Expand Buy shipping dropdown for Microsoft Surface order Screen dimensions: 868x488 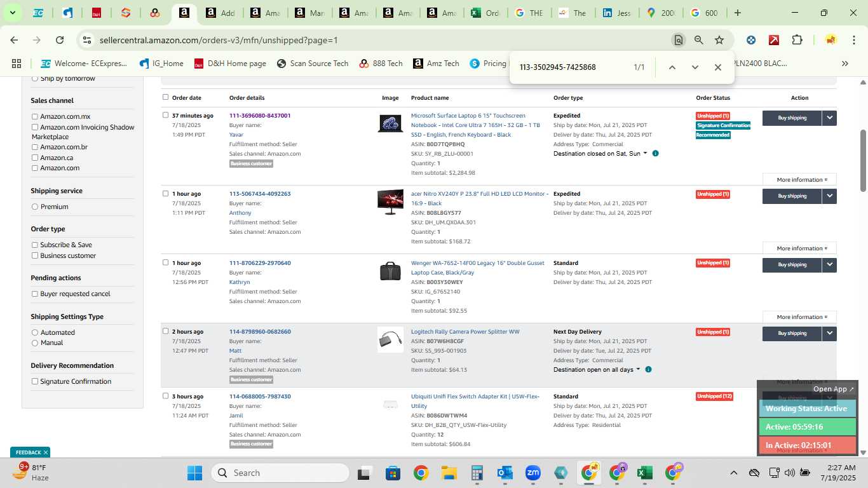829,118
